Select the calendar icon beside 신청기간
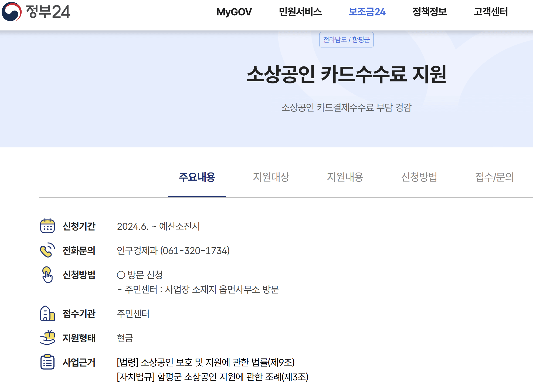The height and width of the screenshot is (392, 533). coord(47,226)
